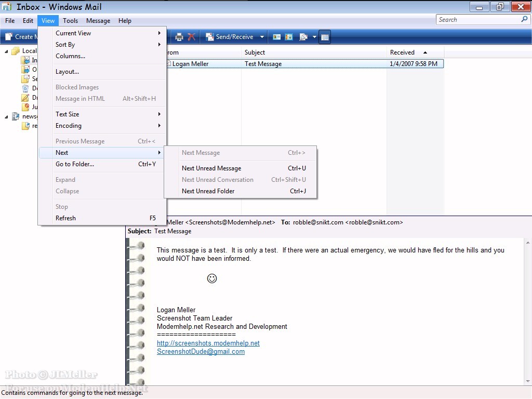Expand the Current View submenu

tap(102, 33)
